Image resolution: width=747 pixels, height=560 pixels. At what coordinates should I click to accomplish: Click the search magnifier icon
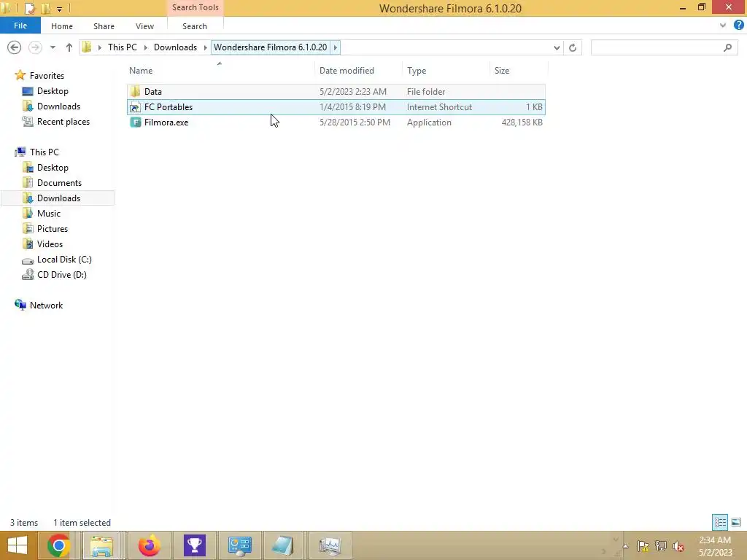(x=727, y=47)
